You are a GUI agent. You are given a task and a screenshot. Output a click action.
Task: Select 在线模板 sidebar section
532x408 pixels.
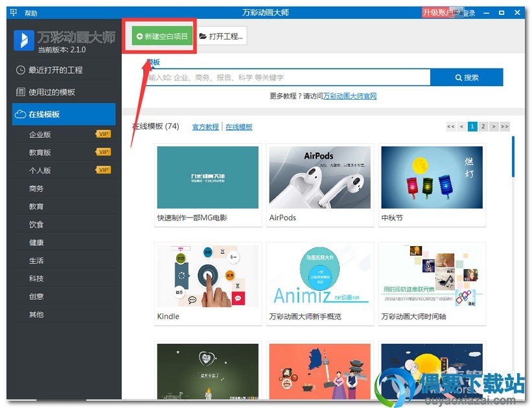(x=64, y=114)
